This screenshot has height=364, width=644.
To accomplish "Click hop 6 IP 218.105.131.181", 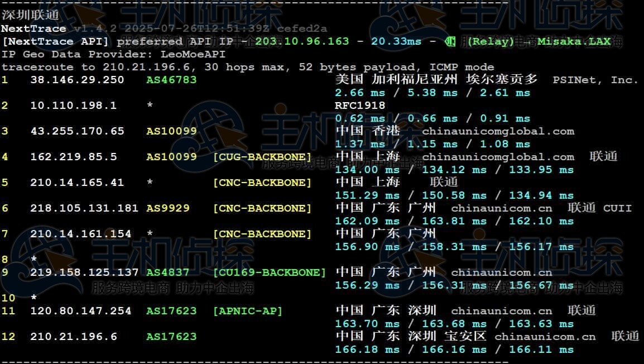I will point(84,208).
